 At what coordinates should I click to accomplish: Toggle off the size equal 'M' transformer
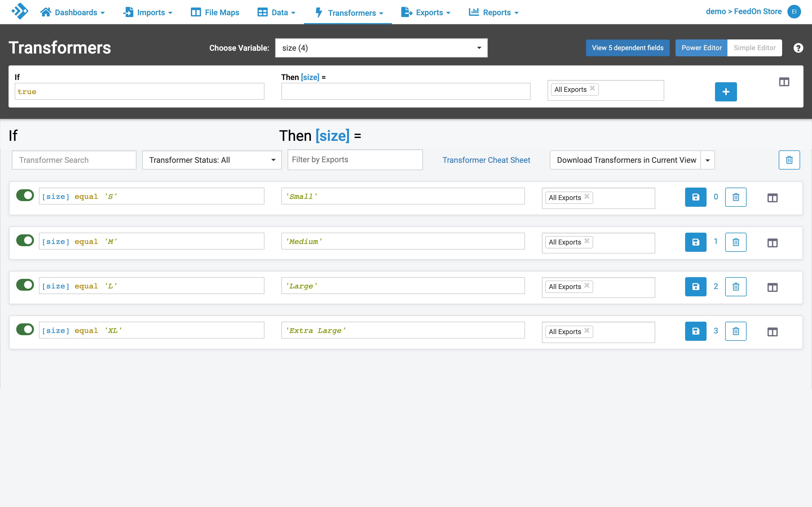click(25, 240)
